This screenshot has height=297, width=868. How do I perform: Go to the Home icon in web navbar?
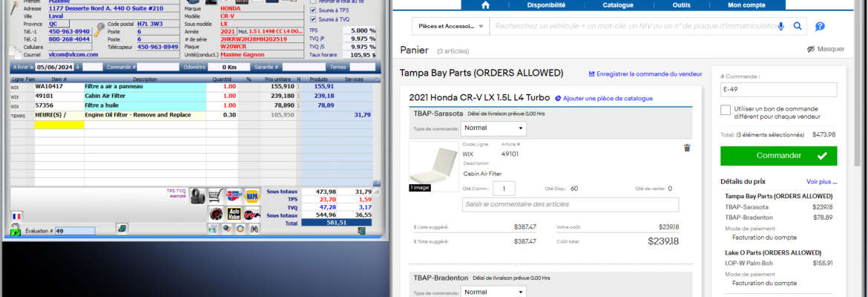click(485, 5)
